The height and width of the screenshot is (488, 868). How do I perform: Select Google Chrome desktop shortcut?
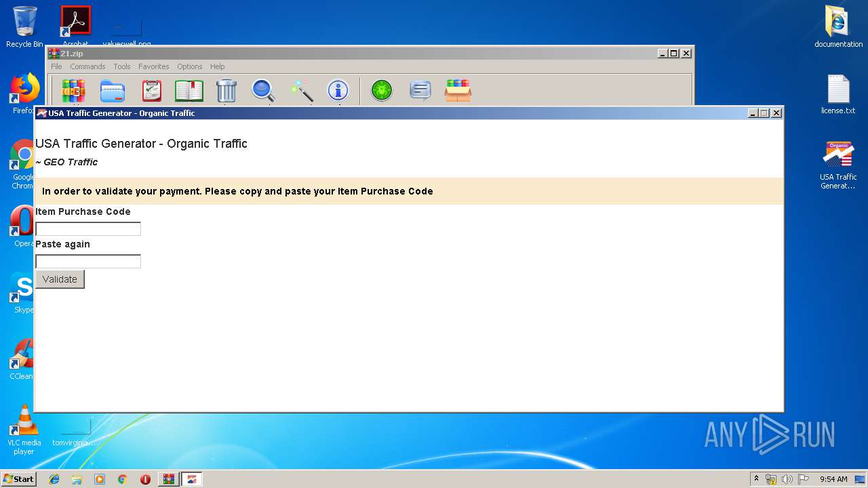22,164
